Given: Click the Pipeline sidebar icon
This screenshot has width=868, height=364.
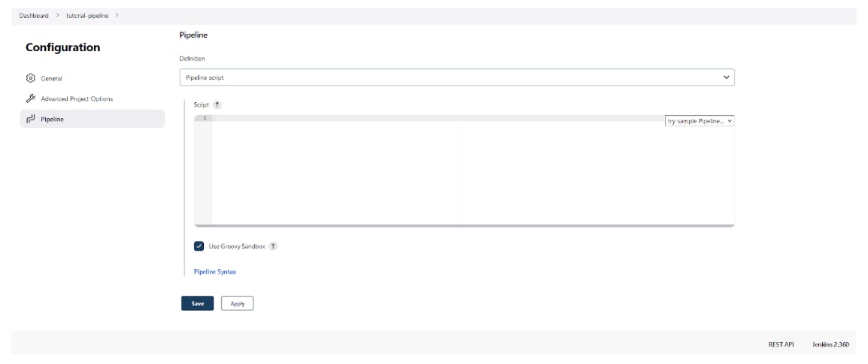Looking at the screenshot, I should (31, 119).
